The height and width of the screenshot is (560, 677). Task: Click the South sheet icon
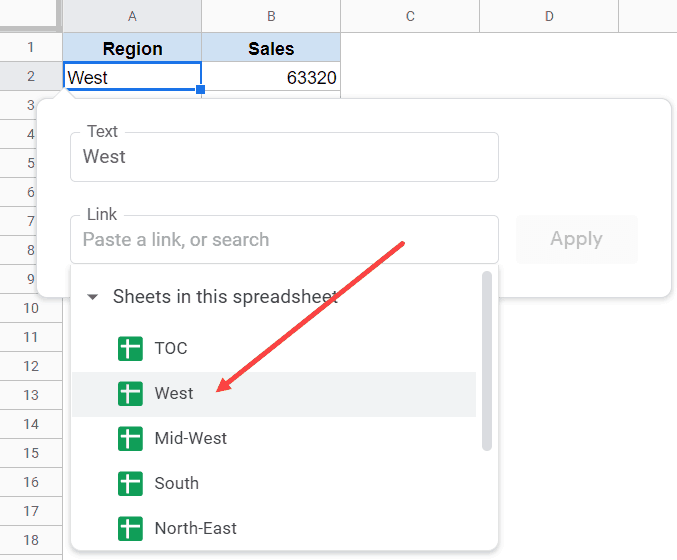[130, 484]
